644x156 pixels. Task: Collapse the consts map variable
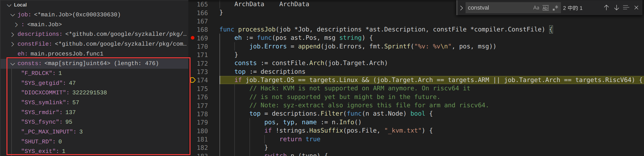[x=13, y=64]
